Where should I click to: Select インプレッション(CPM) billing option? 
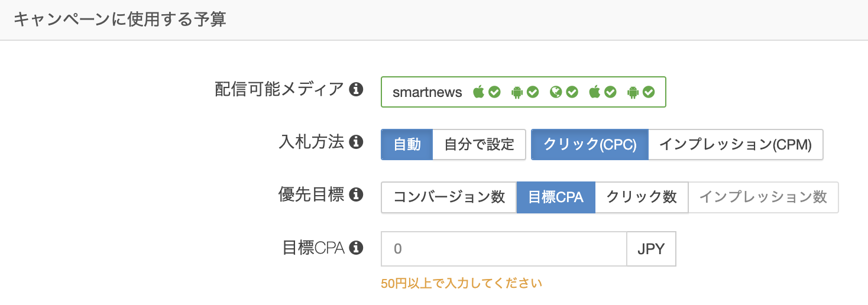736,145
